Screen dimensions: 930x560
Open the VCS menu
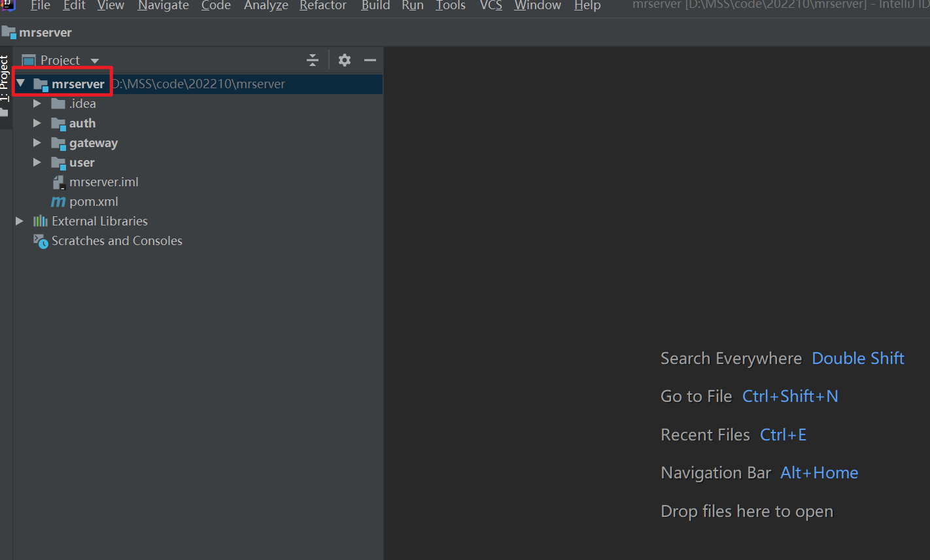pos(491,6)
